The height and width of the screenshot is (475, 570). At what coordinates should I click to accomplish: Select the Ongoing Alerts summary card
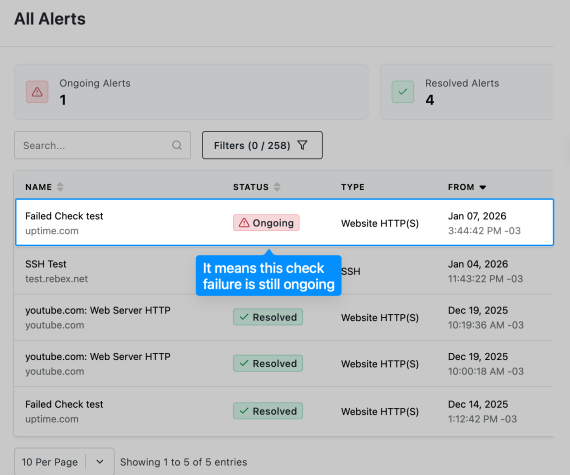tap(191, 92)
